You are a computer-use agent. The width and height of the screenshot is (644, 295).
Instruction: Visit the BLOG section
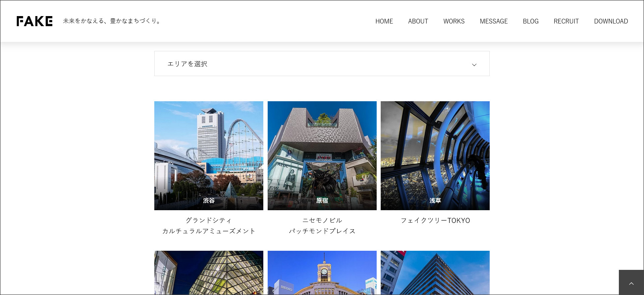[530, 21]
